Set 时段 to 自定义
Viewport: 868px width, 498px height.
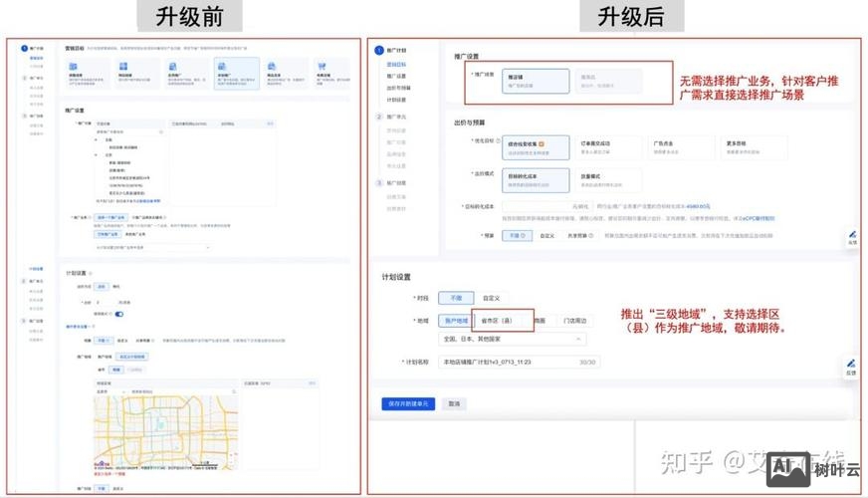click(x=491, y=298)
